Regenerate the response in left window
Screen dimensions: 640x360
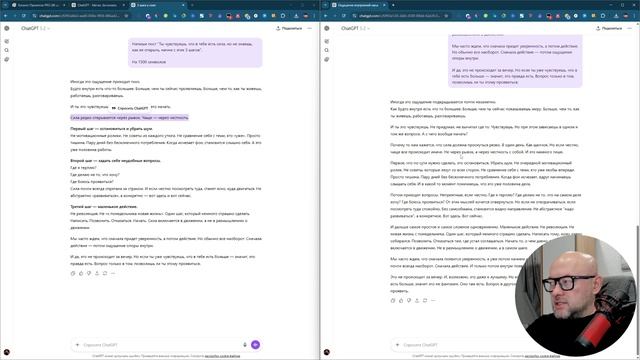pyautogui.click(x=105, y=273)
